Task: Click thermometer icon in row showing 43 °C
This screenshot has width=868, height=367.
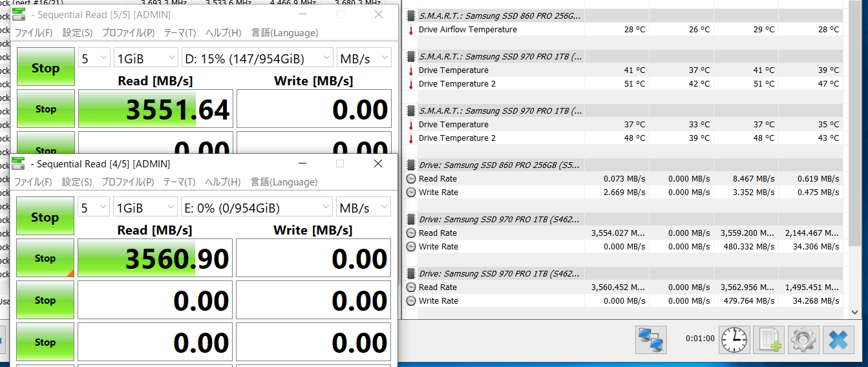Action: [411, 138]
